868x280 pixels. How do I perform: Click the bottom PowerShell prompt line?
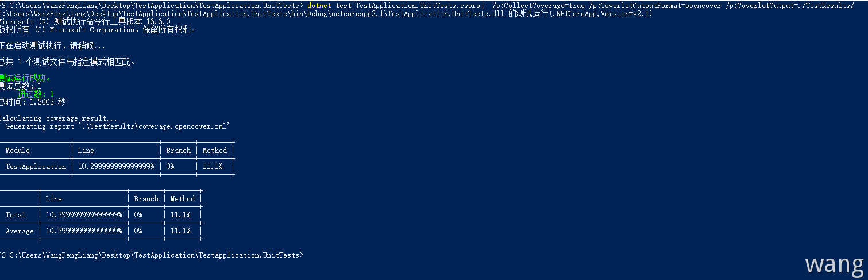[x=152, y=255]
